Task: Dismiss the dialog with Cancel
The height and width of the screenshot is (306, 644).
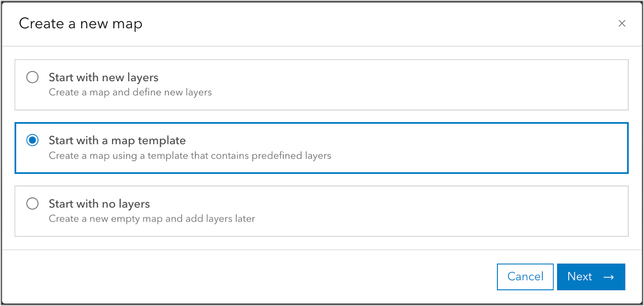Action: tap(525, 277)
